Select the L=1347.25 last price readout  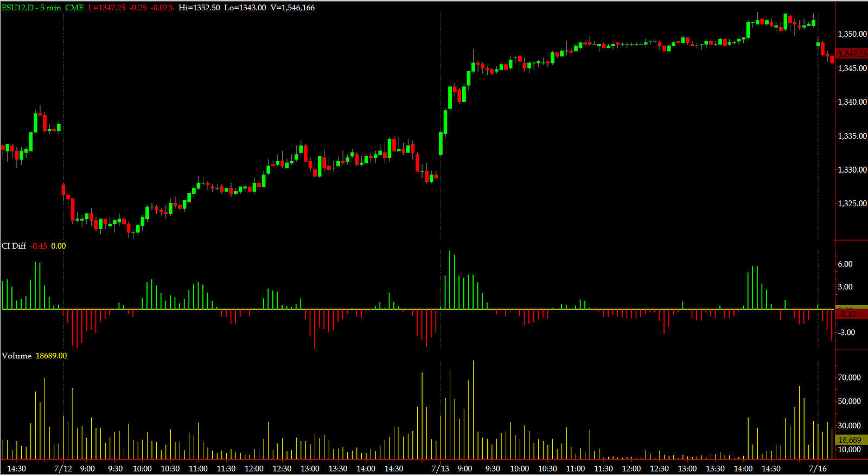(x=107, y=8)
